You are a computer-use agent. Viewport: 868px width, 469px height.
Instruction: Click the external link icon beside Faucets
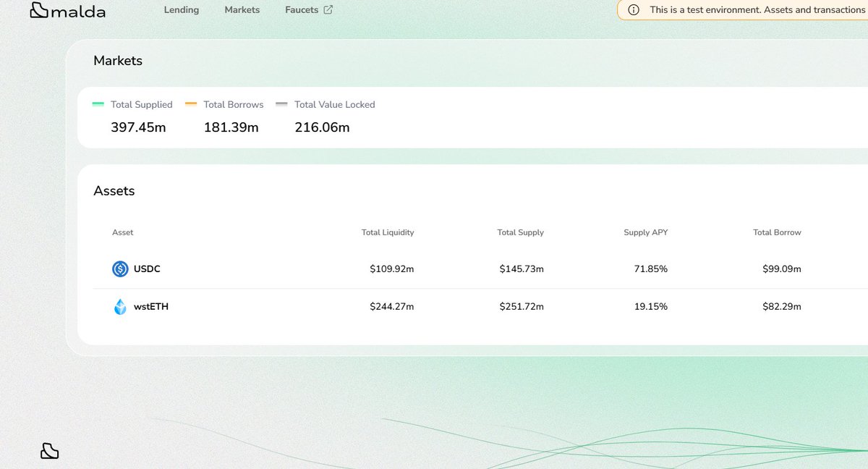click(328, 9)
